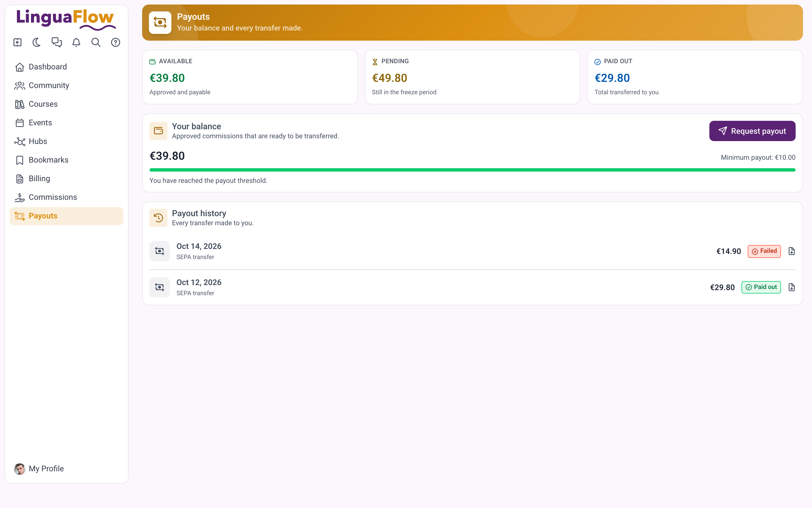
Task: Click the Paid out €29.80 total amount
Action: pos(612,78)
